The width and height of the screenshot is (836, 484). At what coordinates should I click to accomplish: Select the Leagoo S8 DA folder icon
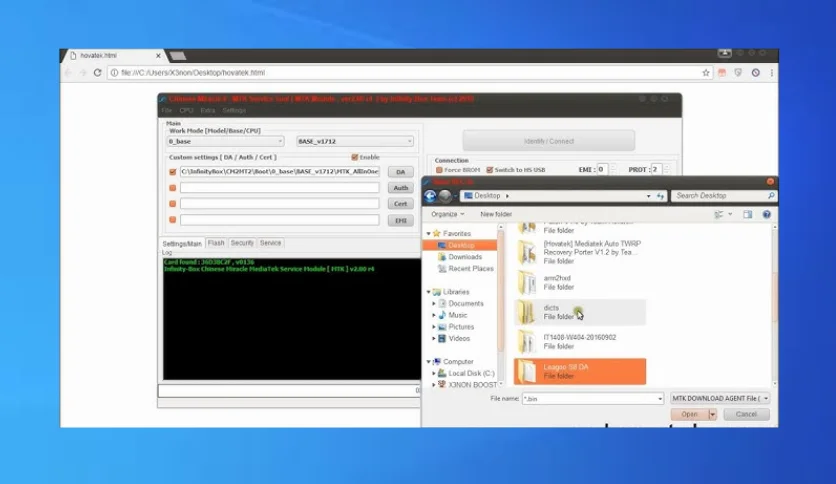pos(527,372)
